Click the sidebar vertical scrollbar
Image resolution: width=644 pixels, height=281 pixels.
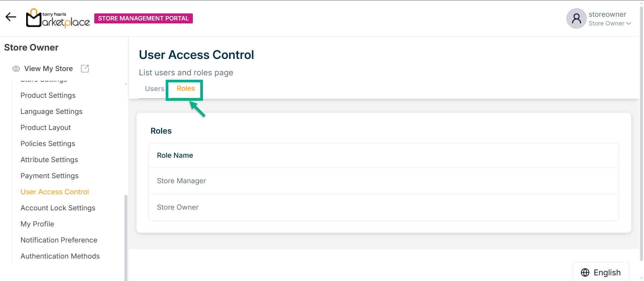(x=126, y=234)
